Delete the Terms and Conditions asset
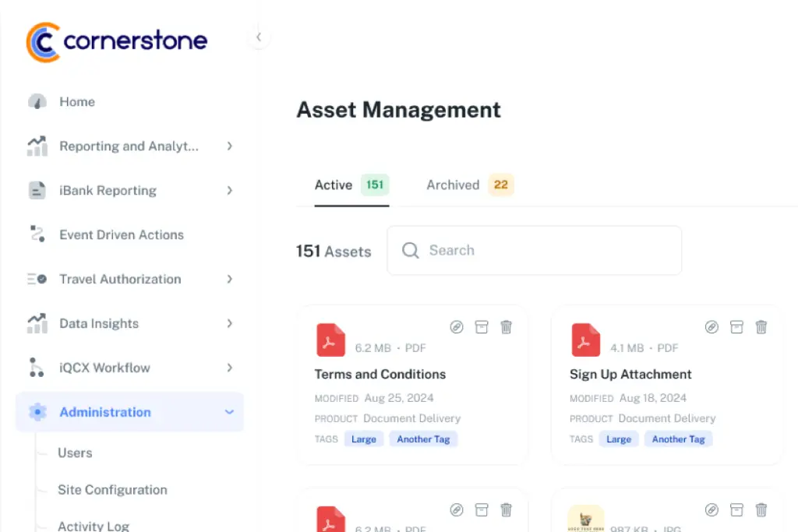 506,327
